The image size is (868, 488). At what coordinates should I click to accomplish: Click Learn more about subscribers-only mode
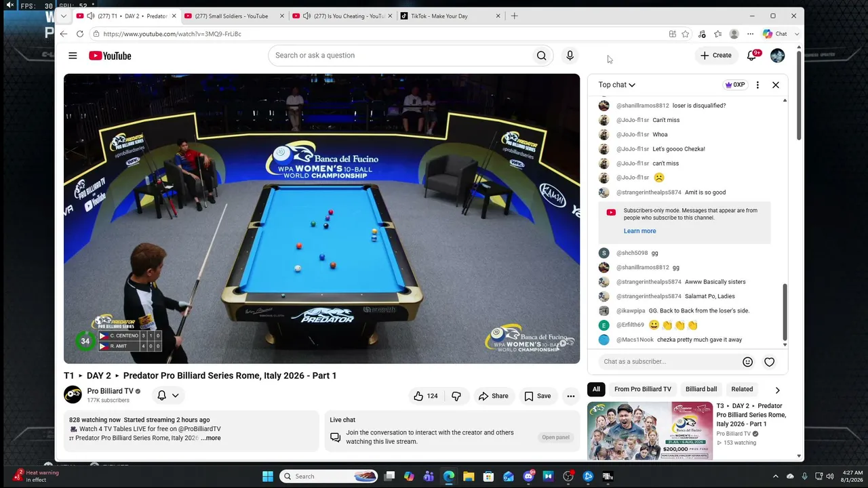[x=639, y=231]
